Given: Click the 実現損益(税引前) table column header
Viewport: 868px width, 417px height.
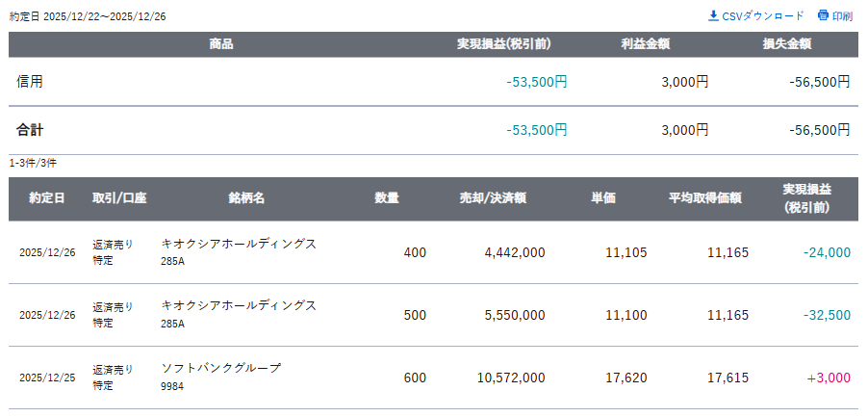Looking at the screenshot, I should [806, 198].
